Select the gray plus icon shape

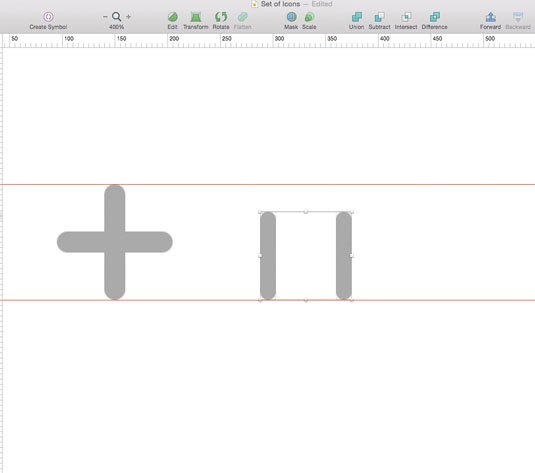(115, 242)
